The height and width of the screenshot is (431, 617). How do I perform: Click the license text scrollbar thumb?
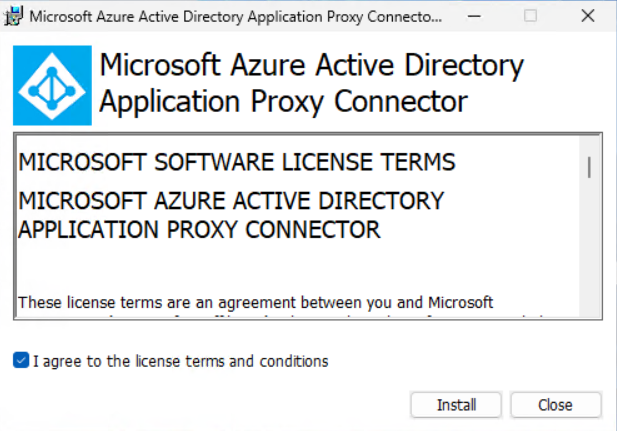click(589, 167)
